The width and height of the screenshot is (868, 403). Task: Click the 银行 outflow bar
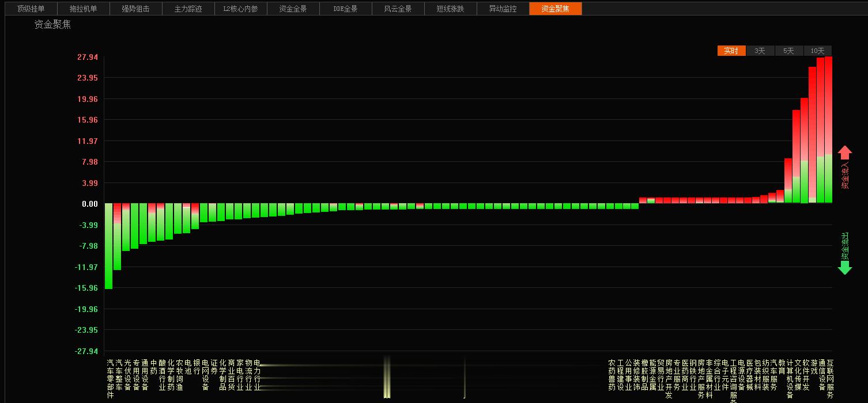195,216
